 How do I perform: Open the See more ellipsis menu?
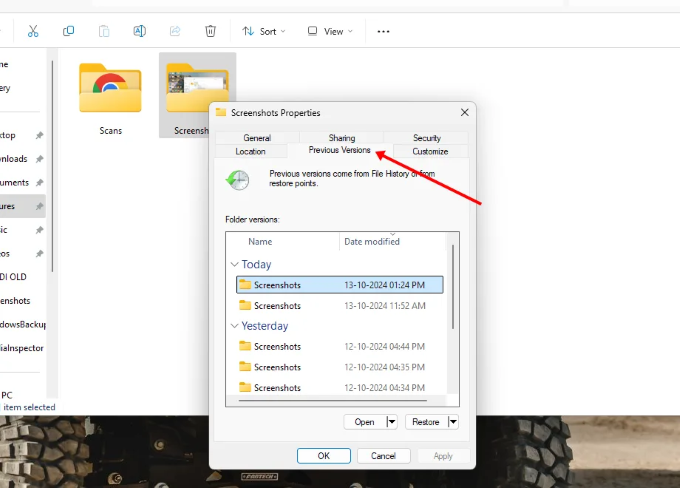coord(383,32)
